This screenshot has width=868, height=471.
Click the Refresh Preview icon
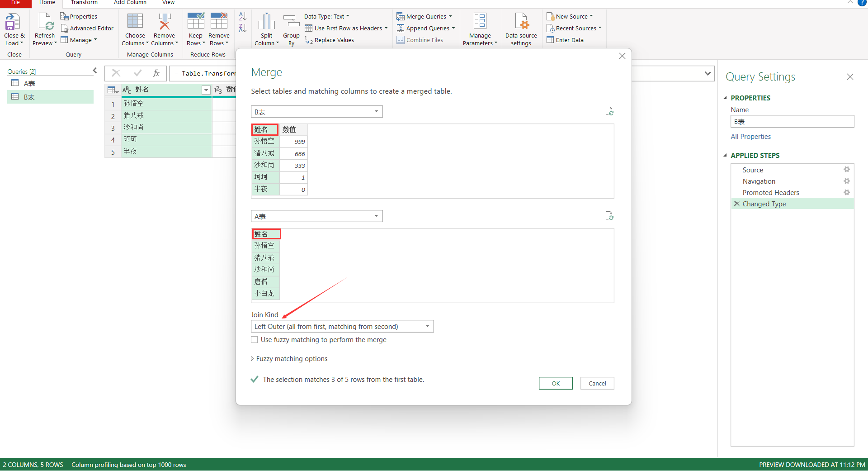[46, 22]
